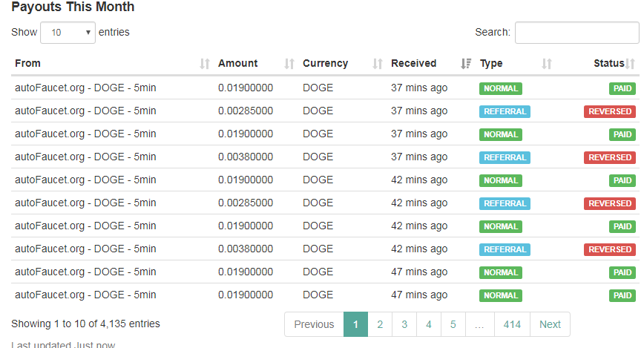Click the From column sort icon

coord(205,64)
